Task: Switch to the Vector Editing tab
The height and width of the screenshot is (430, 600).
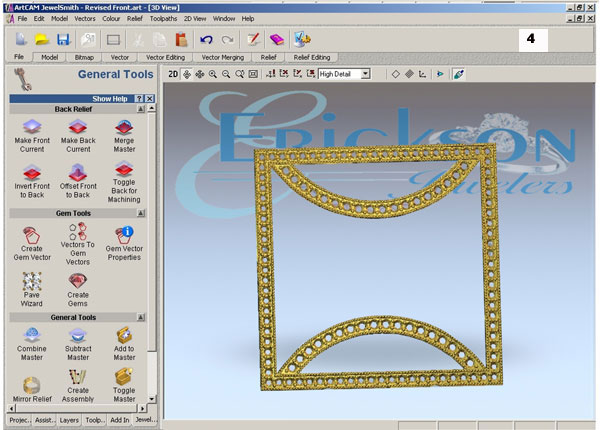Action: pyautogui.click(x=165, y=57)
